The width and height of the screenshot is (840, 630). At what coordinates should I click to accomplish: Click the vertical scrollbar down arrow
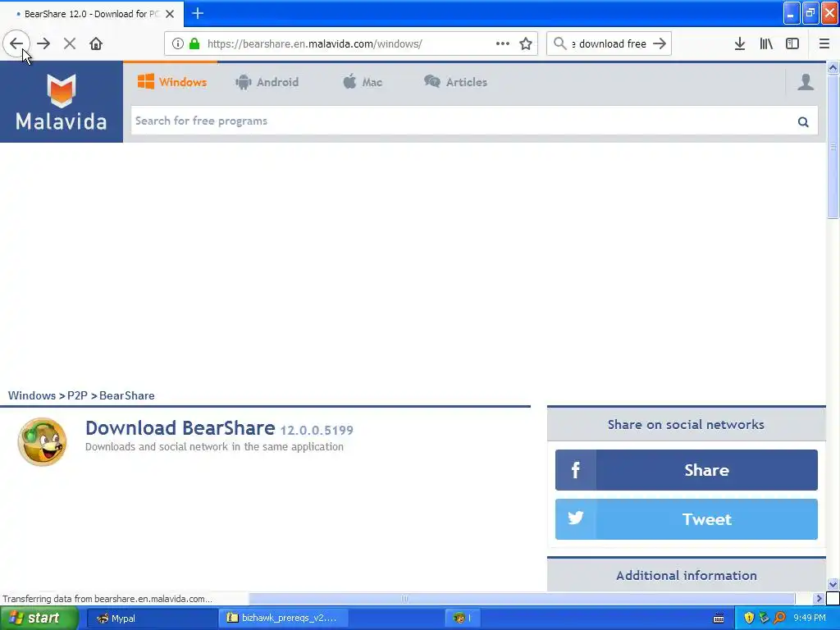pyautogui.click(x=833, y=584)
